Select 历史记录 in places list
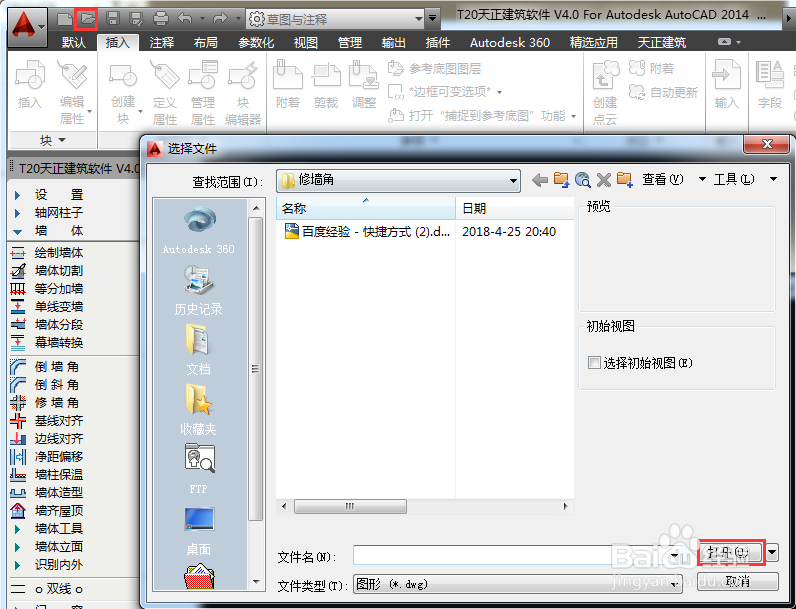This screenshot has width=796, height=609. point(198,290)
